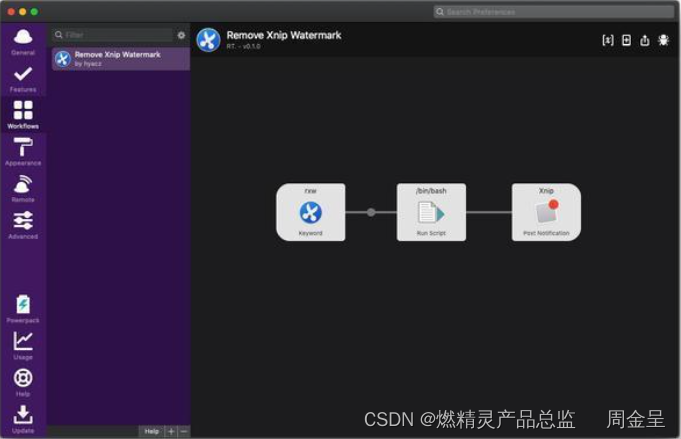The width and height of the screenshot is (681, 439).
Task: Click the workflow header Xnip icon
Action: [208, 40]
